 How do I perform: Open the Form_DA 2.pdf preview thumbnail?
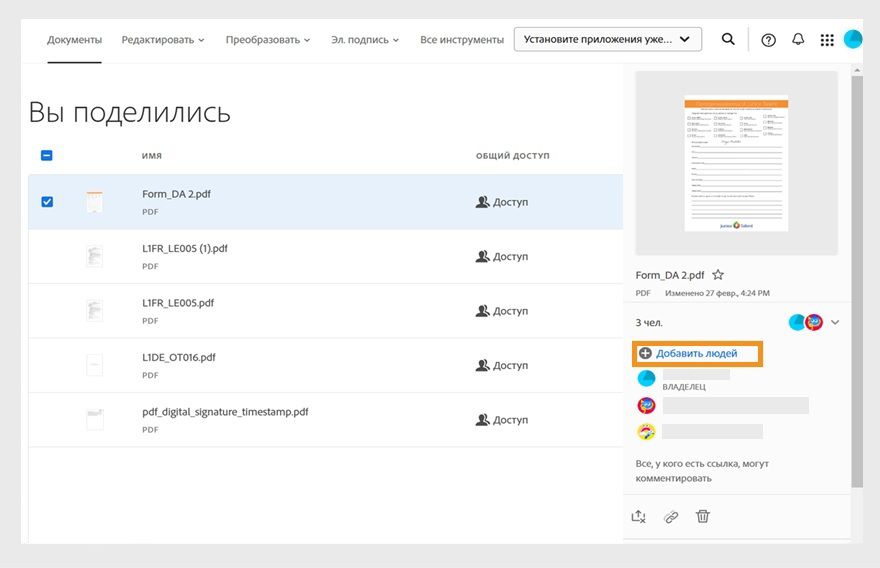point(736,163)
